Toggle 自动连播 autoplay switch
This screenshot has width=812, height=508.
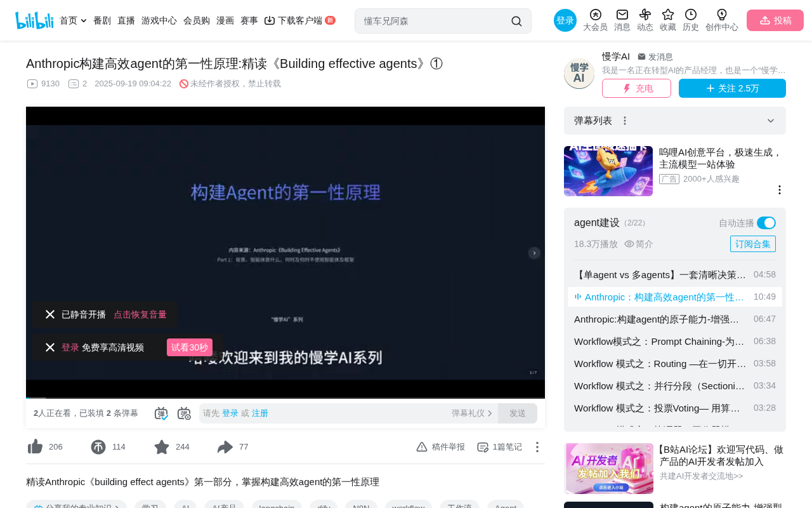tap(766, 223)
